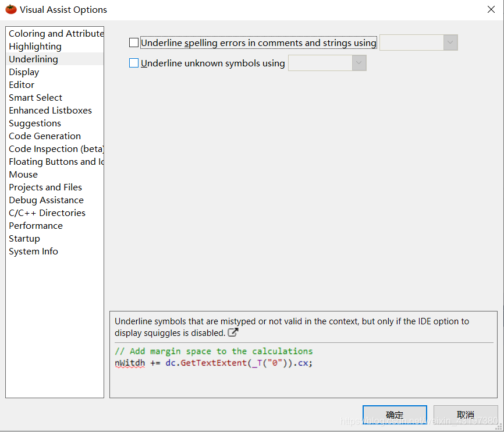Screen dimensions: 504x432
Task: Toggle underline unknown symbols checkbox
Action: pos(134,63)
